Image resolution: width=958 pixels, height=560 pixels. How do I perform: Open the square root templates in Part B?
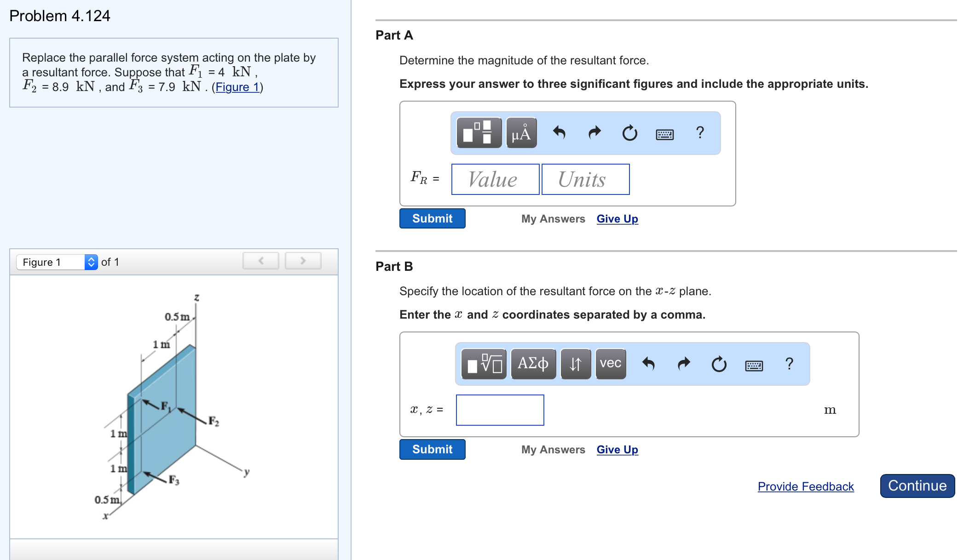(484, 364)
